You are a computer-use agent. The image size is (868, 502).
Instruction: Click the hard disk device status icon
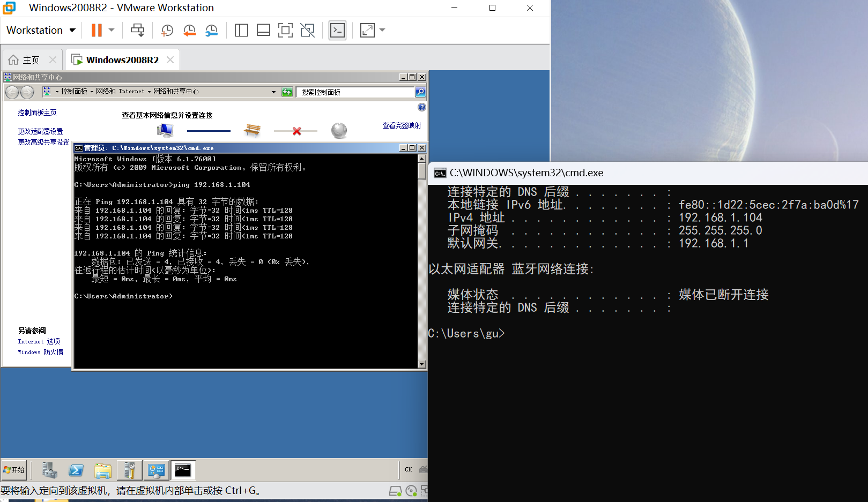(395, 491)
